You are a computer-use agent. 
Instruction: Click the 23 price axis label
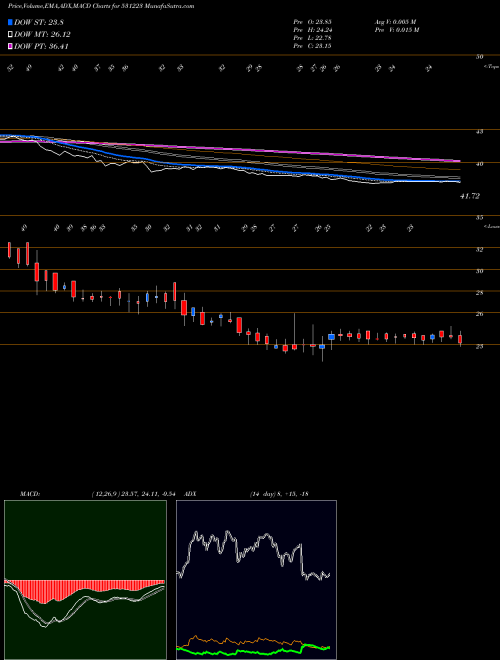coord(479,346)
